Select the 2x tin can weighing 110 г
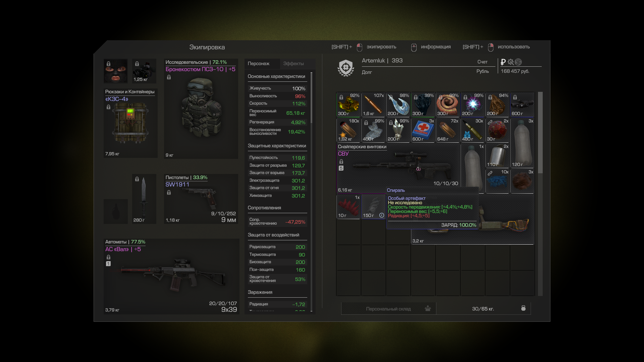 pos(497,156)
